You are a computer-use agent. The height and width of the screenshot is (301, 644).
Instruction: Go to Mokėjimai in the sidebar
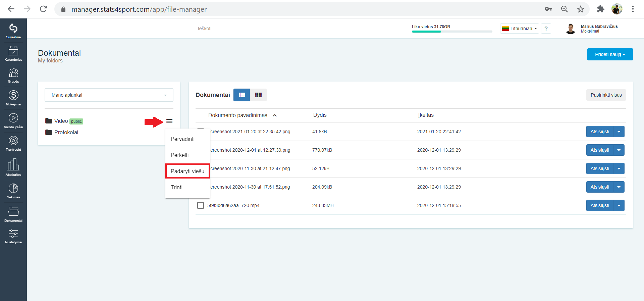tap(13, 98)
